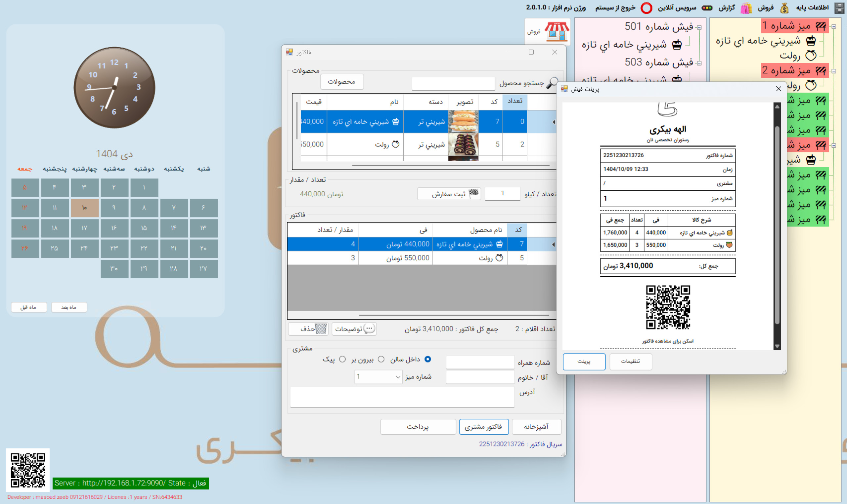This screenshot has width=847, height=504.
Task: Click the shop icon labeled فروش
Action: click(x=557, y=31)
